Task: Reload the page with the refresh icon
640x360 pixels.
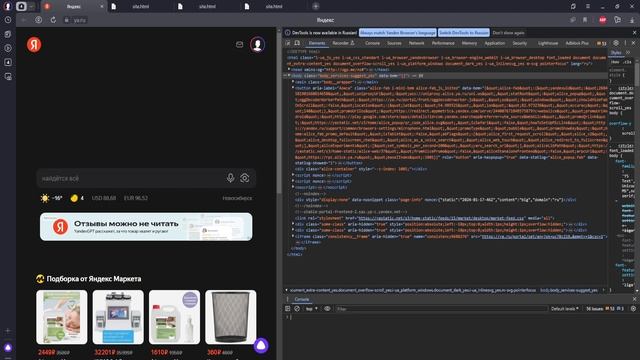Action: tap(53, 20)
